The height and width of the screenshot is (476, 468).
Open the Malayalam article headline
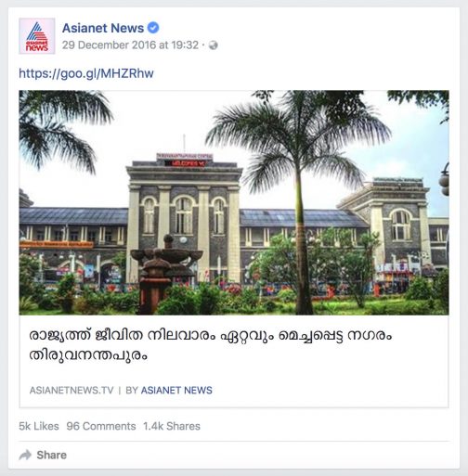[211, 345]
